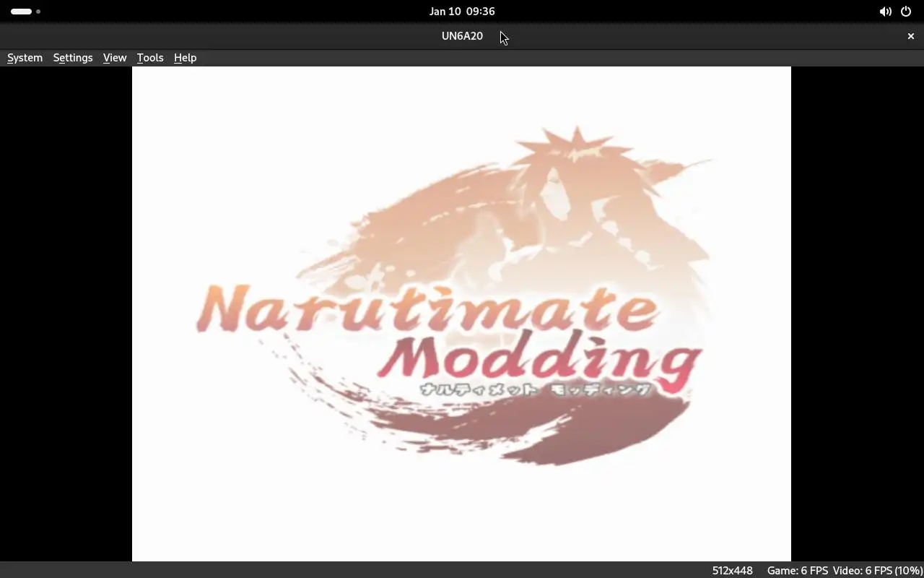Click the Video: 6 FPS (10%) status text

[x=878, y=571]
